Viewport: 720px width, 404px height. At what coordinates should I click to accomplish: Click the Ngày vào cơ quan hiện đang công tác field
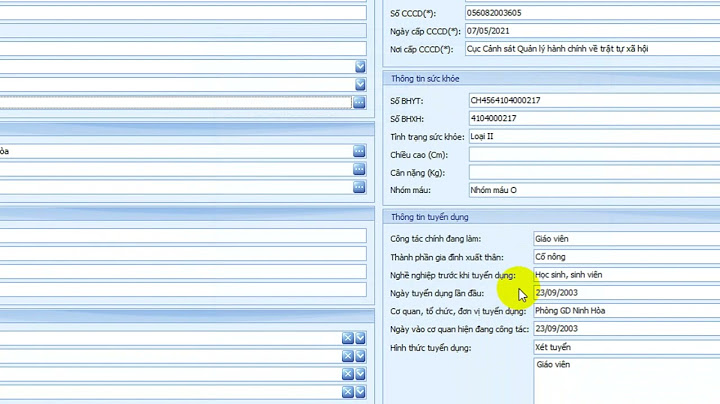(x=627, y=329)
